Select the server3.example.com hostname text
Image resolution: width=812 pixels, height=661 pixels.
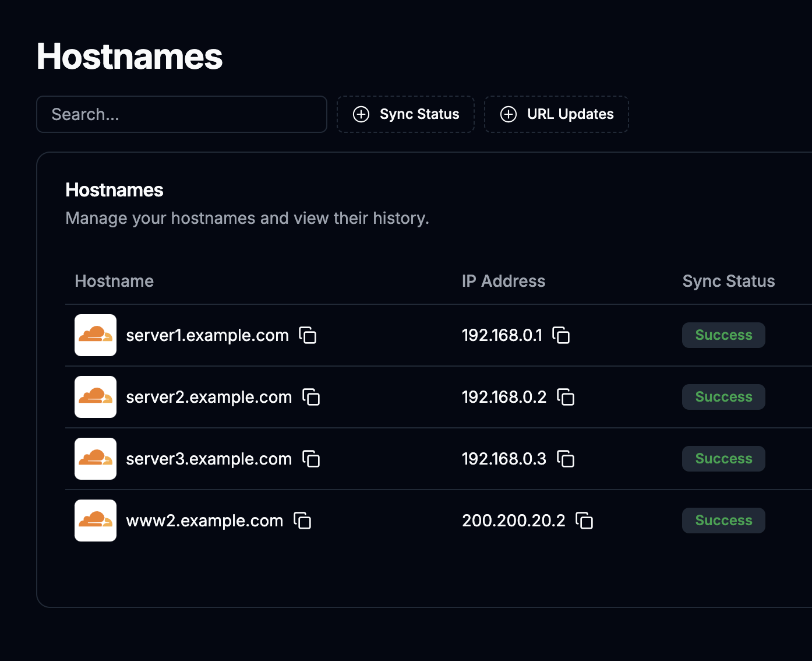click(x=209, y=459)
